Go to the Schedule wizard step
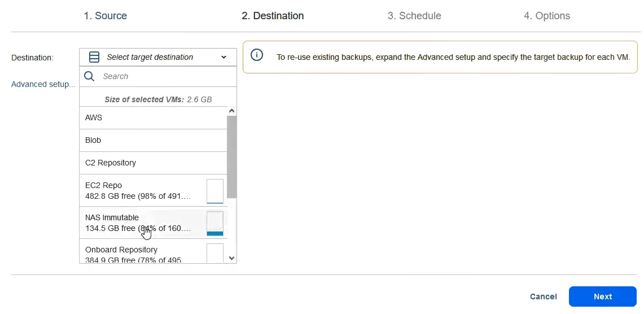The height and width of the screenshot is (314, 644). pos(414,16)
